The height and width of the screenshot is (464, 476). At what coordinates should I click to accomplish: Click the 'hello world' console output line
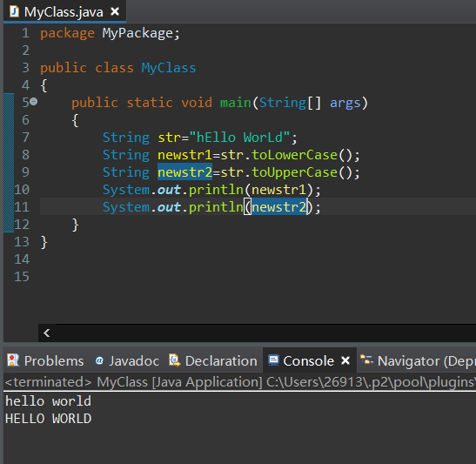click(x=48, y=401)
